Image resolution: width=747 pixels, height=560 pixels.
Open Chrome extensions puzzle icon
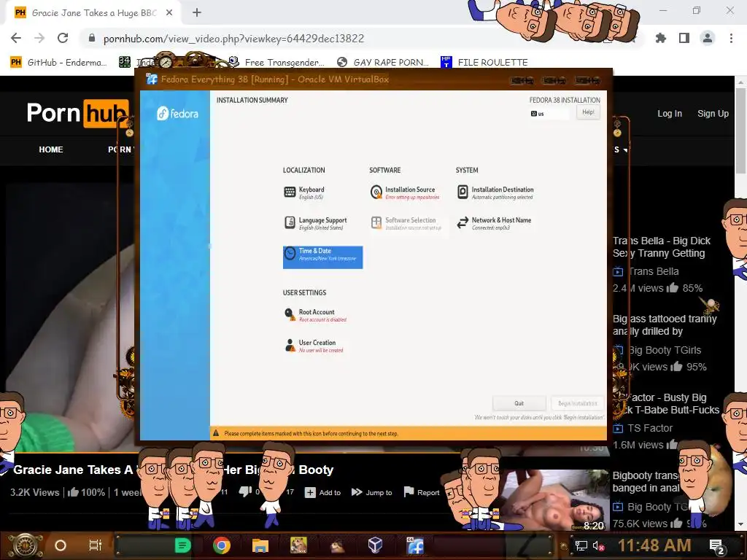pyautogui.click(x=661, y=38)
